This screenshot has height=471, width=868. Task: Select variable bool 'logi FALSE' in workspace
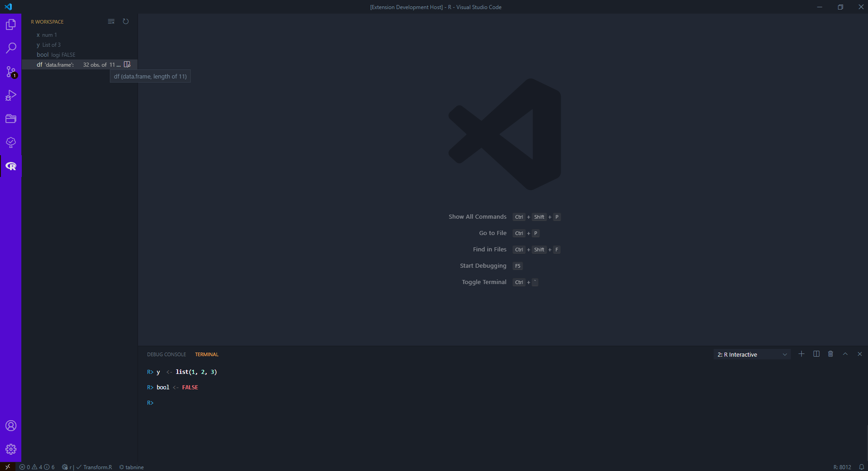(79, 55)
